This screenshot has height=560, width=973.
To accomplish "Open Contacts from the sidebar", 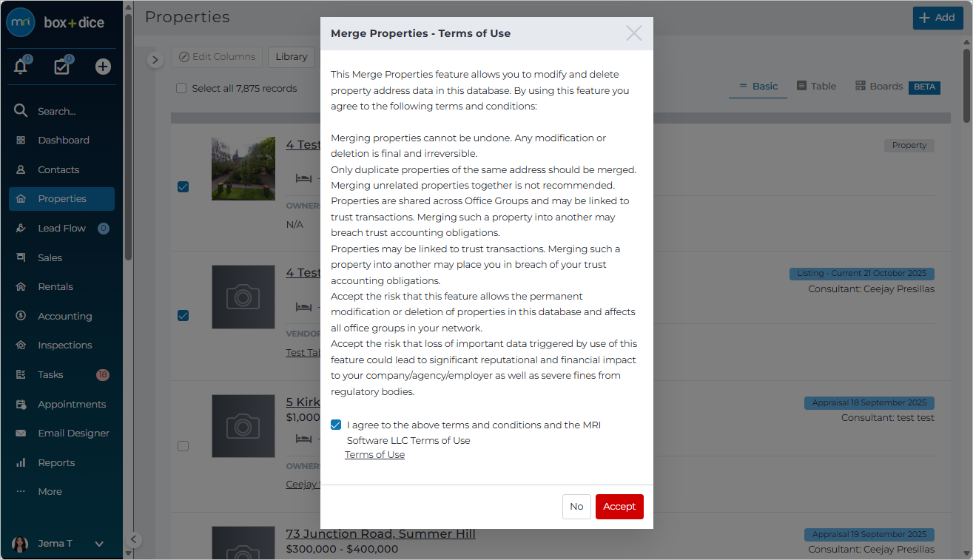I will click(x=62, y=169).
